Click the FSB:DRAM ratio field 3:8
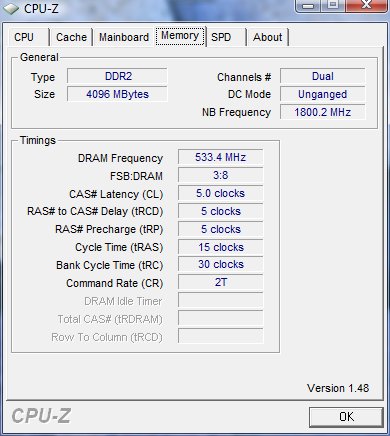Screen dimensions: 390x436 (220, 175)
